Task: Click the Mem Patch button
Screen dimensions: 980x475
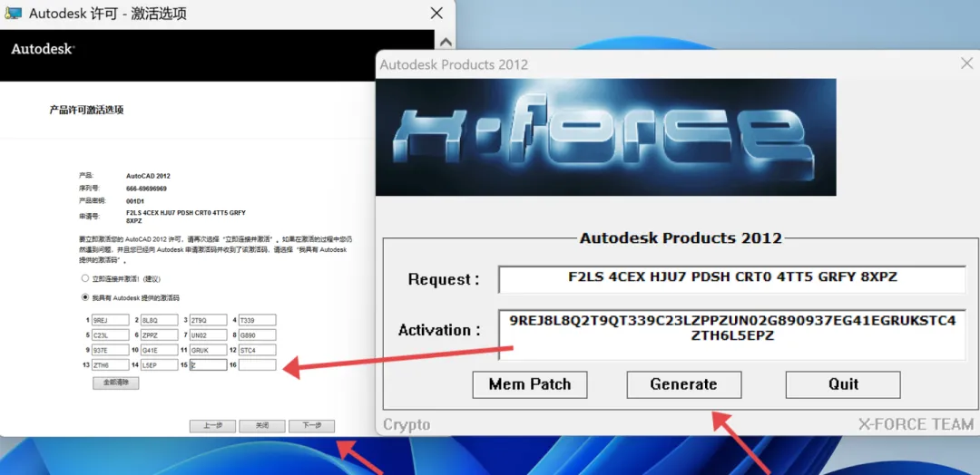Action: (529, 384)
